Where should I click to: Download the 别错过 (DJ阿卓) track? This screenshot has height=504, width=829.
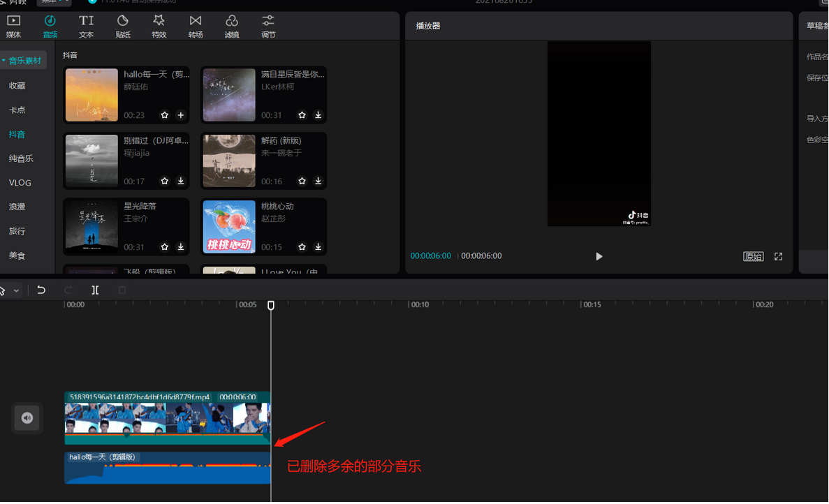coord(181,181)
